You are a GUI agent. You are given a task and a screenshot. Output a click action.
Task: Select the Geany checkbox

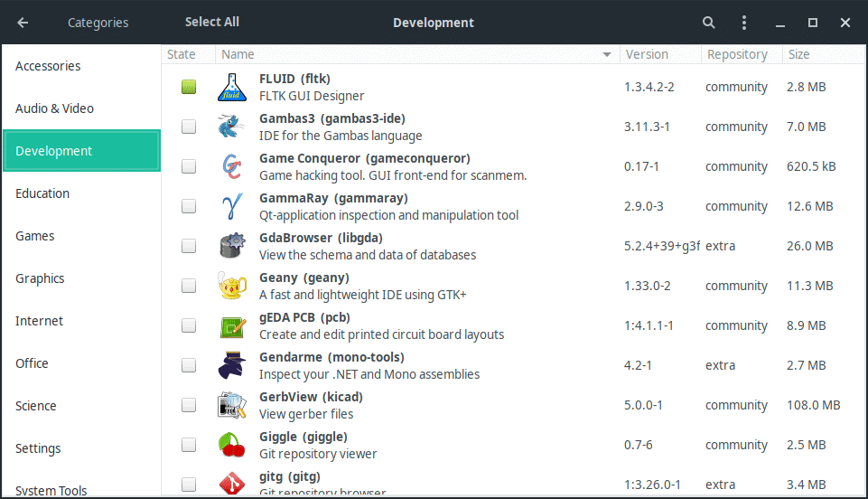tap(189, 286)
